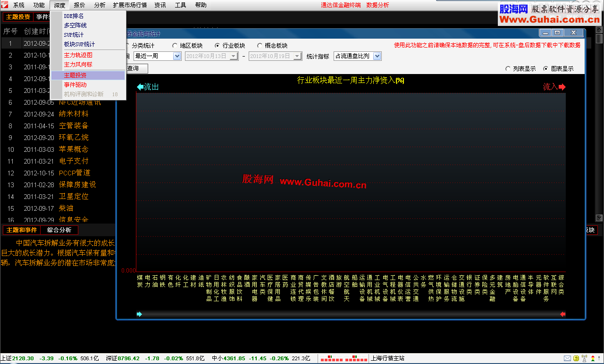Switch to the 综合分析 tab

point(59,230)
